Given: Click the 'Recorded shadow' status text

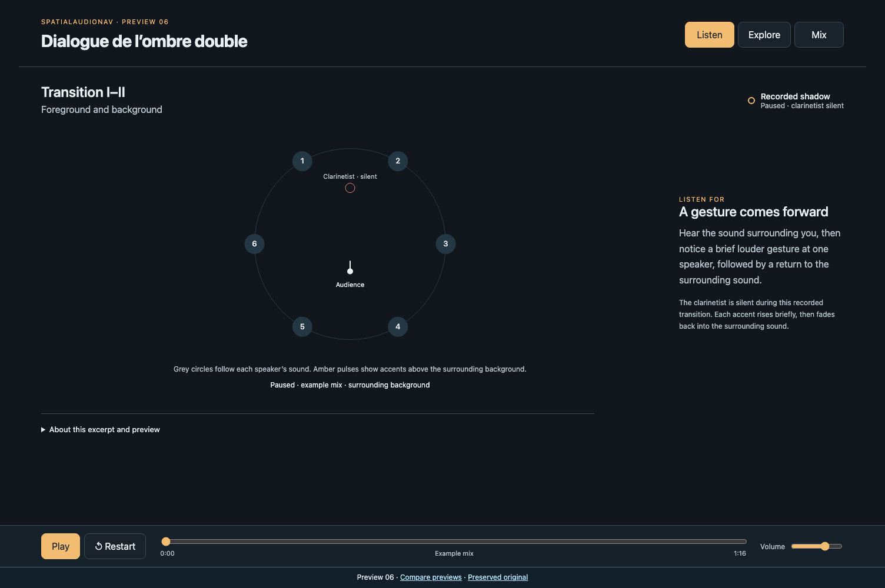Looking at the screenshot, I should pos(796,96).
